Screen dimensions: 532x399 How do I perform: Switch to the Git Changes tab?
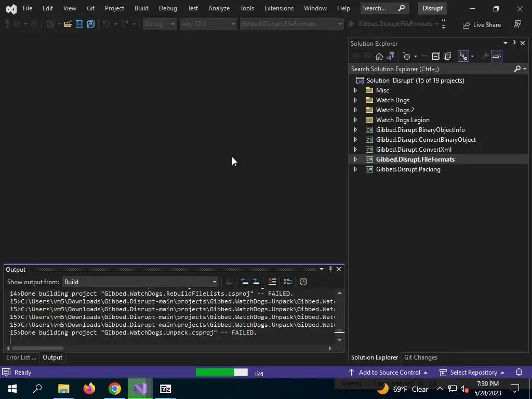(421, 357)
